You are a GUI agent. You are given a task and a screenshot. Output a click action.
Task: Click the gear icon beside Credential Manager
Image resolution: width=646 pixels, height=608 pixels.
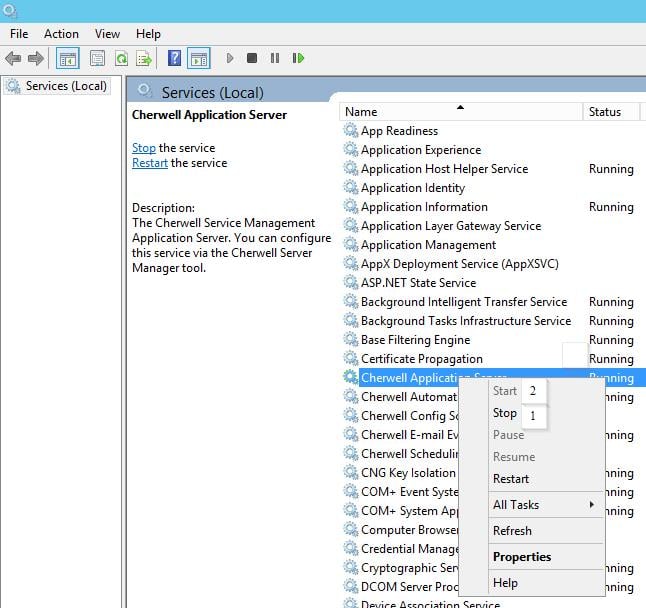click(x=351, y=548)
